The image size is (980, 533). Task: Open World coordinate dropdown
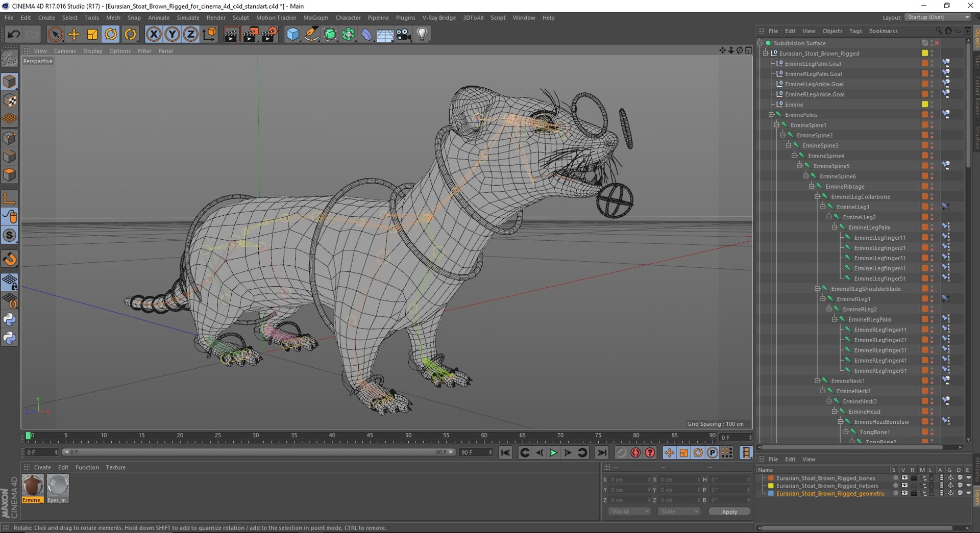[x=629, y=512]
